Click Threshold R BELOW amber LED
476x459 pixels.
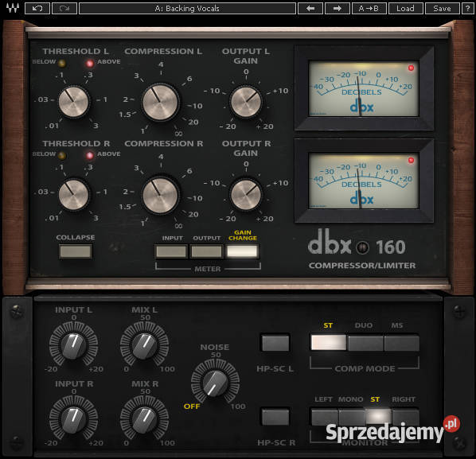click(x=62, y=156)
